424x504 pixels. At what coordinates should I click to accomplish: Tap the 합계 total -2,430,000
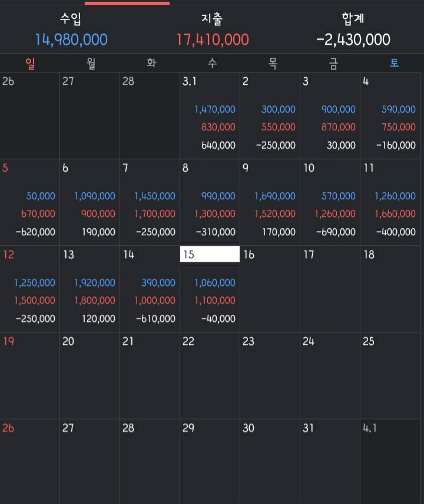click(353, 39)
